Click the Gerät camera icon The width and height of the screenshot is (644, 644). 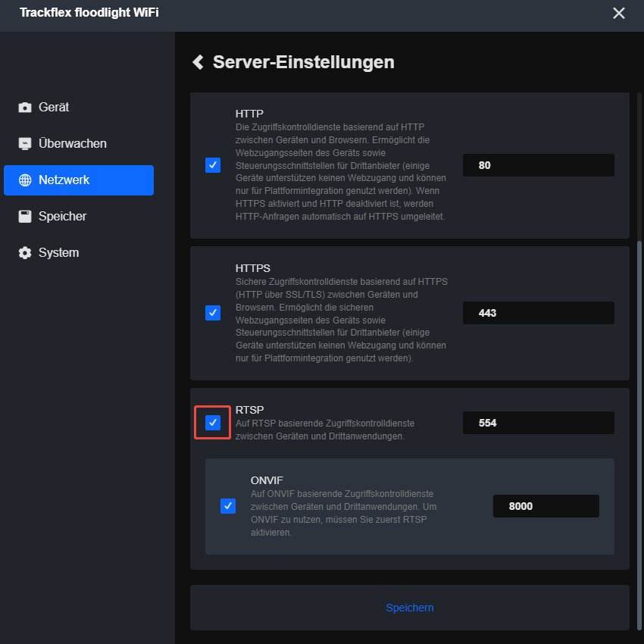point(25,107)
